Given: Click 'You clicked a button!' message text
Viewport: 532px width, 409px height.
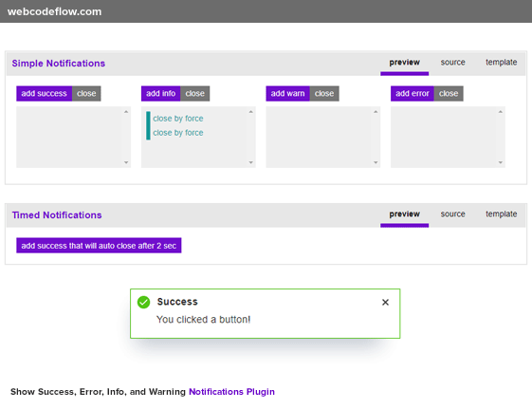Looking at the screenshot, I should 203,320.
